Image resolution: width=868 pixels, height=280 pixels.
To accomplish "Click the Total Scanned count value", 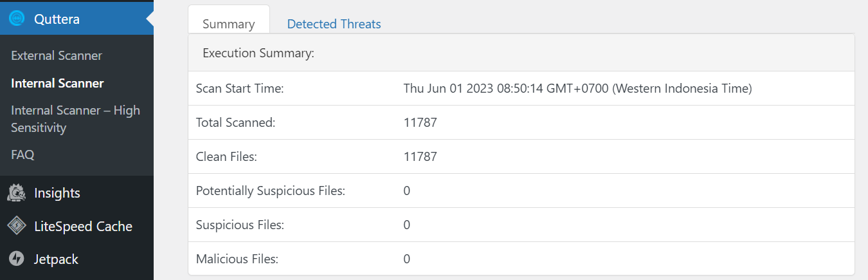I will (x=420, y=122).
